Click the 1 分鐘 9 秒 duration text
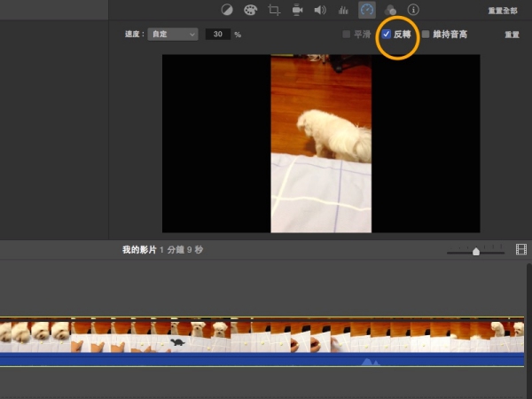Screen dimensions: 532x399 click(x=181, y=250)
